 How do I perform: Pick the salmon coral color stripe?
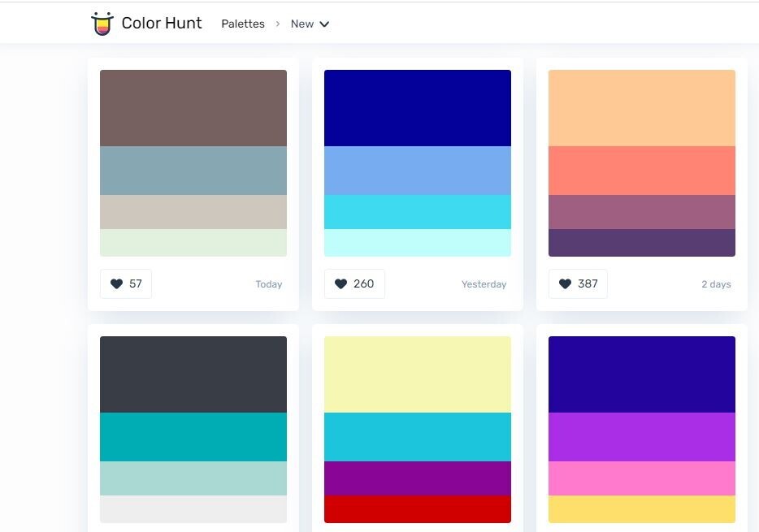[642, 171]
